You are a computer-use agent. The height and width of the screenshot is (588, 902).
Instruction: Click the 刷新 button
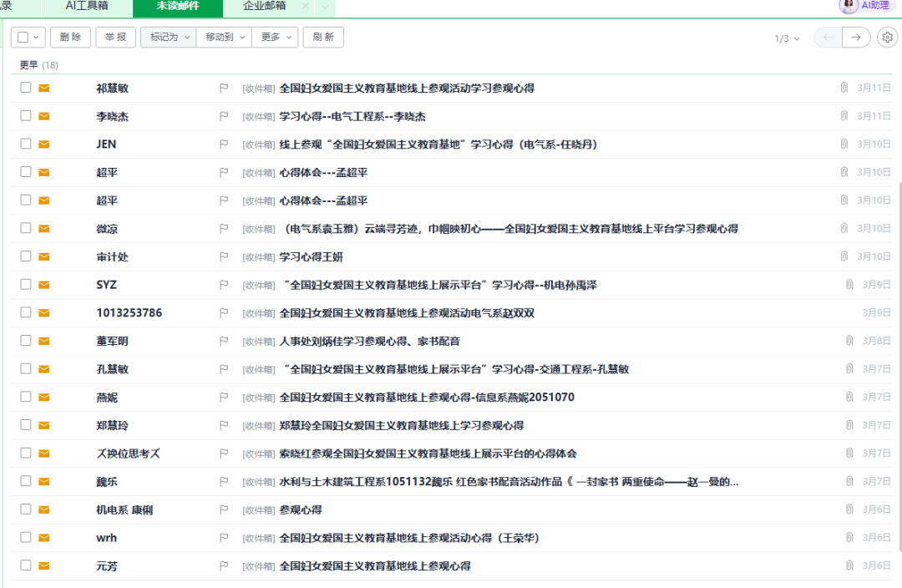click(x=323, y=38)
